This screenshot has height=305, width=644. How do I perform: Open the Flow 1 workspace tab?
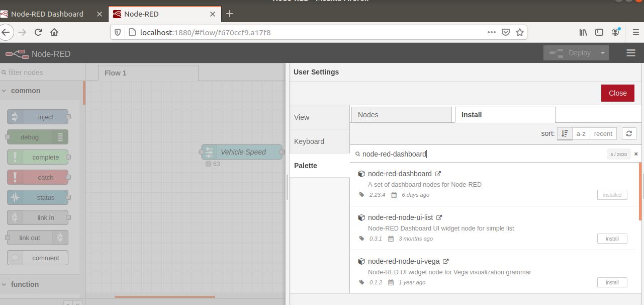tap(148, 73)
